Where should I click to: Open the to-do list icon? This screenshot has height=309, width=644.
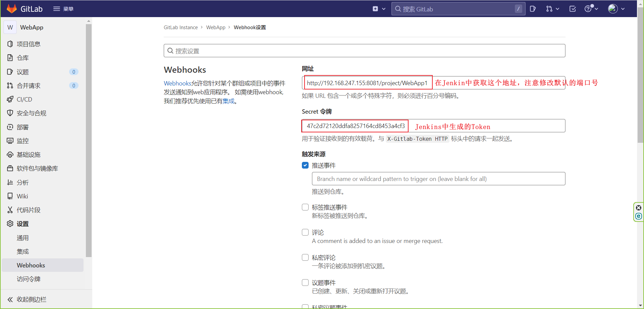573,9
